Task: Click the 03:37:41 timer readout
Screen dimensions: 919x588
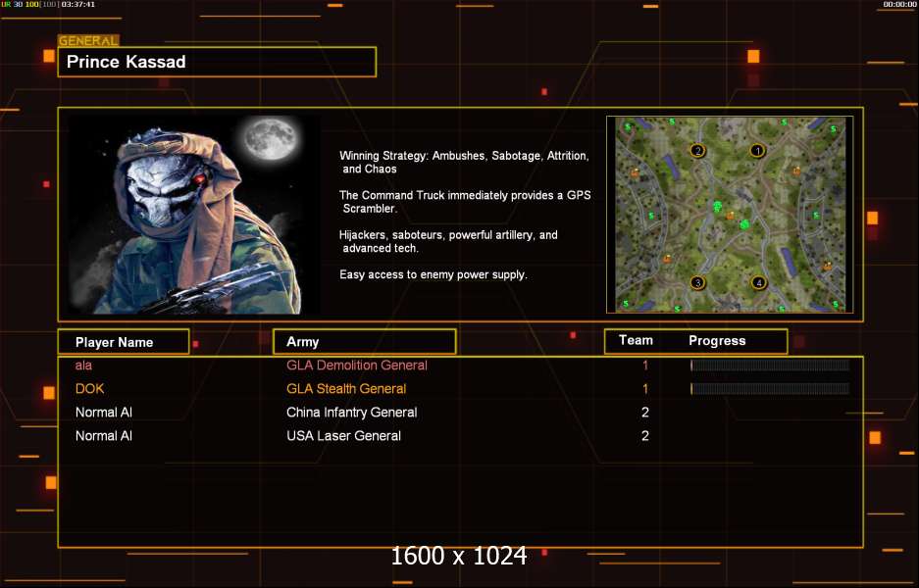Action: pyautogui.click(x=77, y=4)
